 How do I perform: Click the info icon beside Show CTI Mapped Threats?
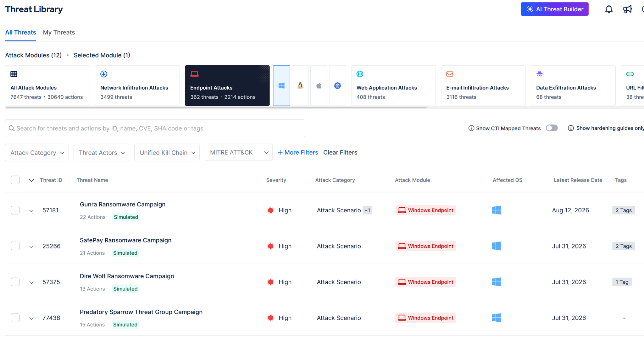(x=471, y=128)
